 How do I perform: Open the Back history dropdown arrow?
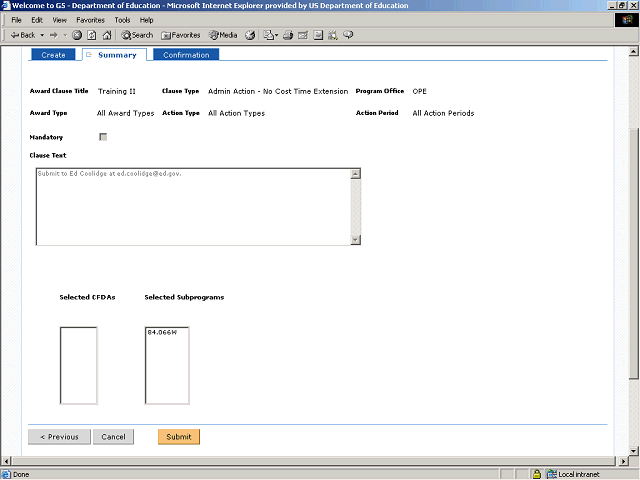42,35
